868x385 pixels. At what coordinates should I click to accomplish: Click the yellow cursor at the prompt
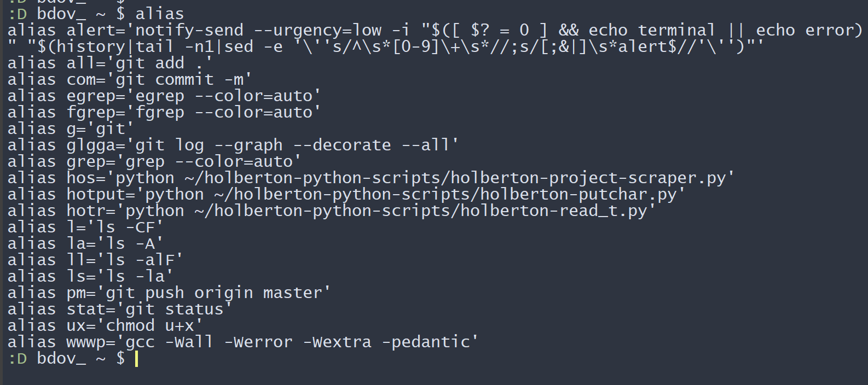(x=136, y=359)
